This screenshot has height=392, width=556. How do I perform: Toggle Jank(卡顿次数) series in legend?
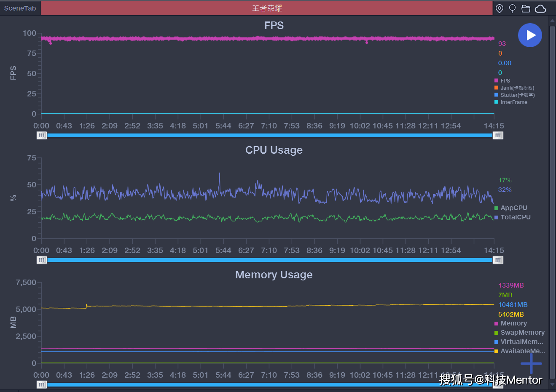(x=514, y=88)
